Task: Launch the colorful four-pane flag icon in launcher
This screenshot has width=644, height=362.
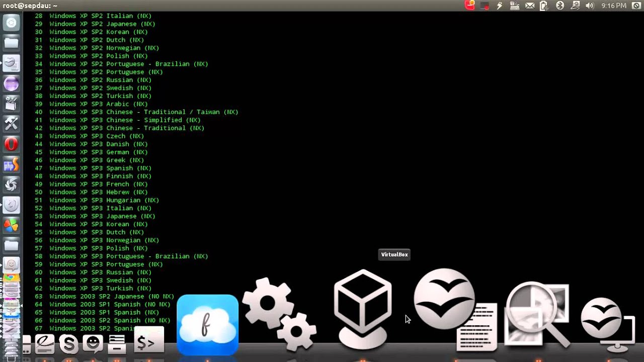Action: tap(11, 225)
